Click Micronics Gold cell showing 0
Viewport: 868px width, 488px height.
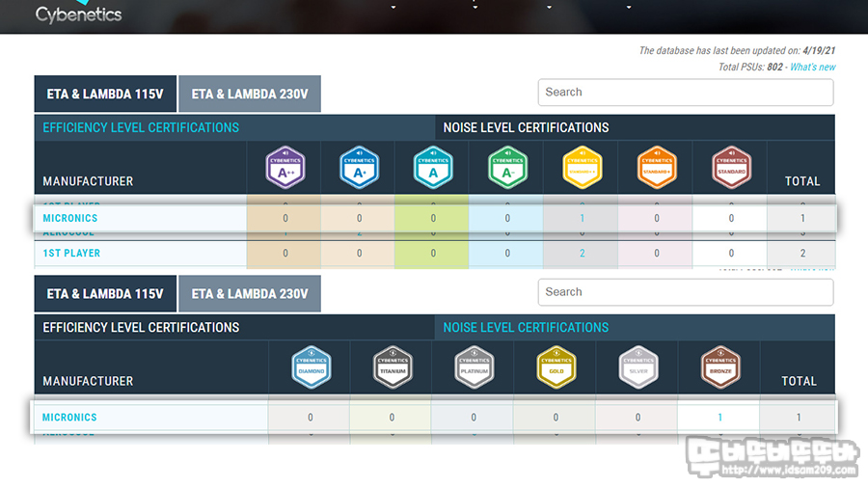(556, 418)
